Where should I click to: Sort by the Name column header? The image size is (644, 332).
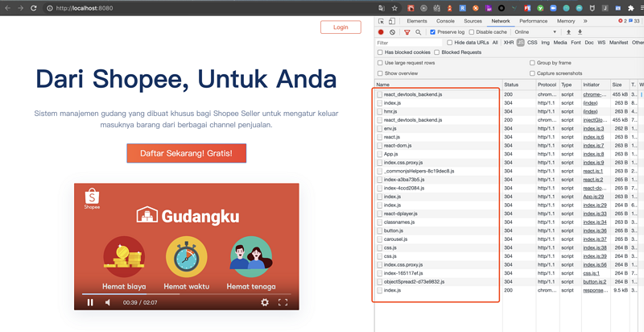tap(438, 85)
